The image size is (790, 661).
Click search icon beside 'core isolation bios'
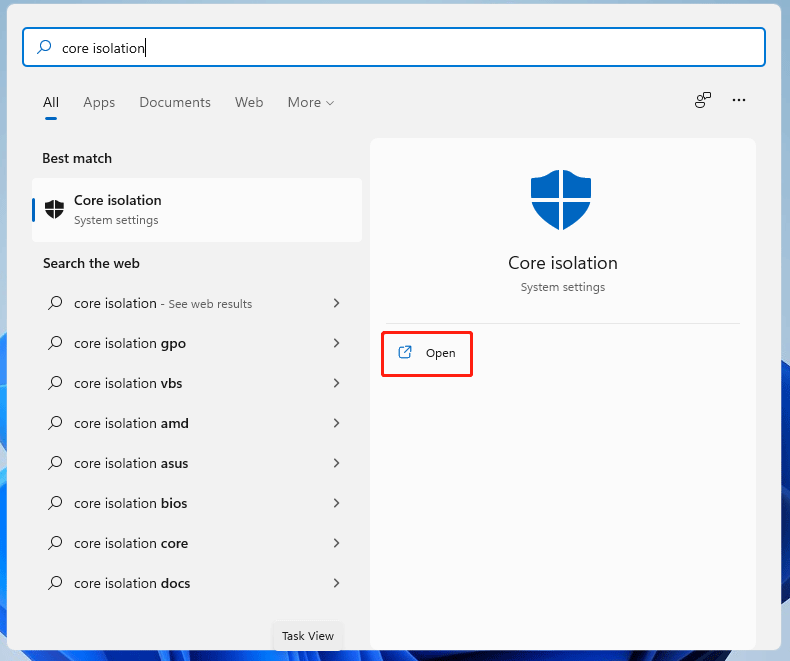[55, 503]
